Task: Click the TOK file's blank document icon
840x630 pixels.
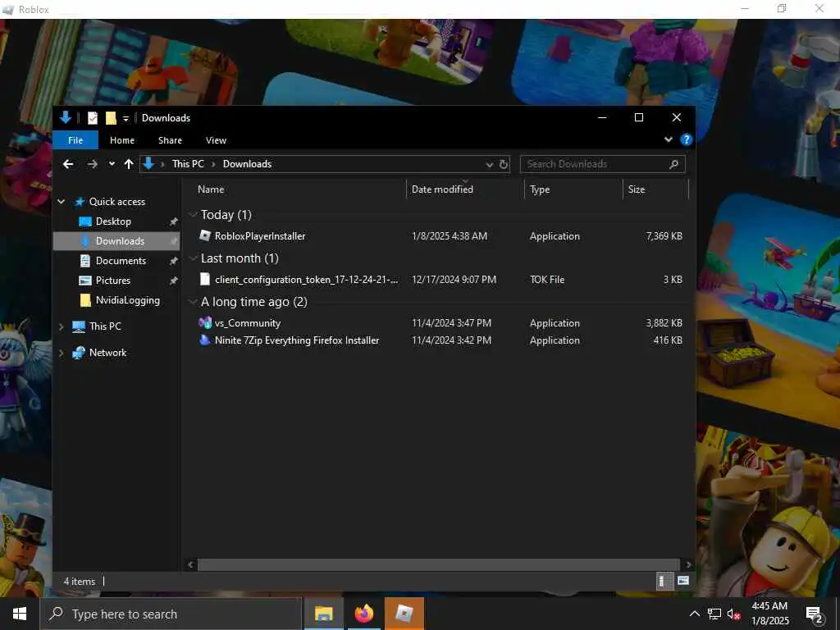Action: point(204,279)
